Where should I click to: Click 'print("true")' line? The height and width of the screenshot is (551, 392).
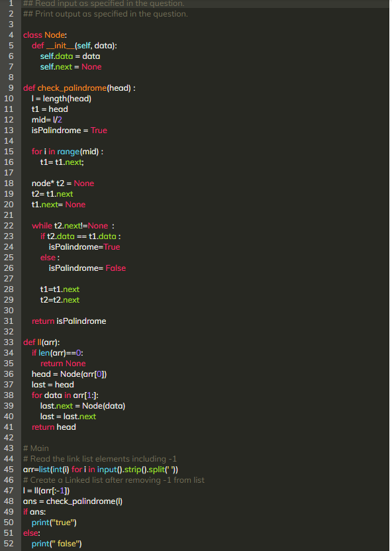click(54, 523)
